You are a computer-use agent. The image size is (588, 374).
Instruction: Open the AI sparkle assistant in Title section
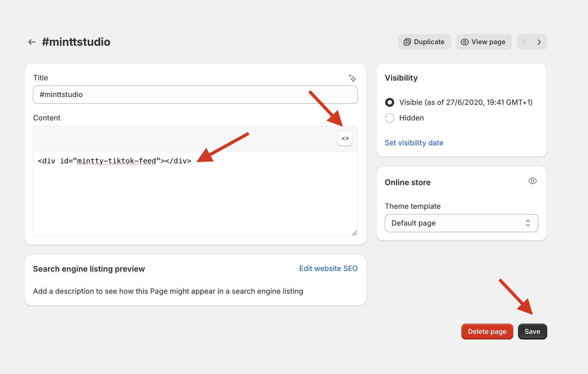click(352, 78)
